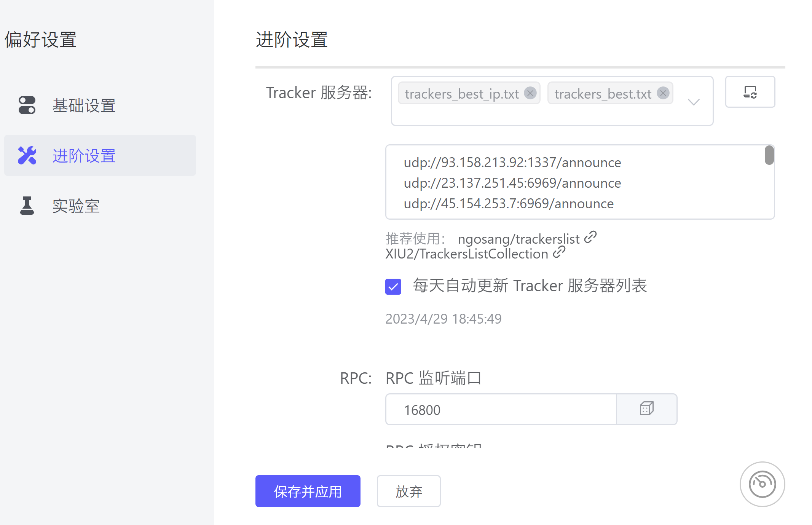Screen dimensions: 812x525
Task: Click link icon next to ngosang/trackerslist
Action: pos(590,237)
